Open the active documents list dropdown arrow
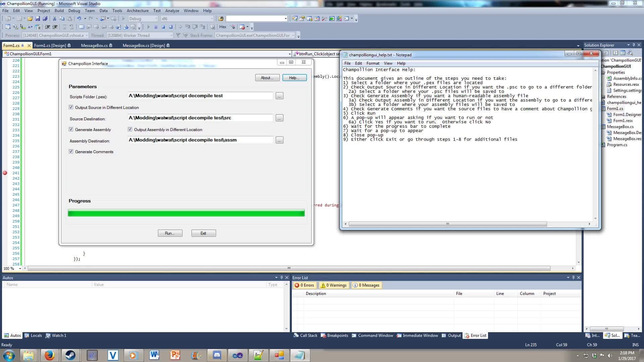Image resolution: width=644 pixels, height=362 pixels. coord(578,46)
